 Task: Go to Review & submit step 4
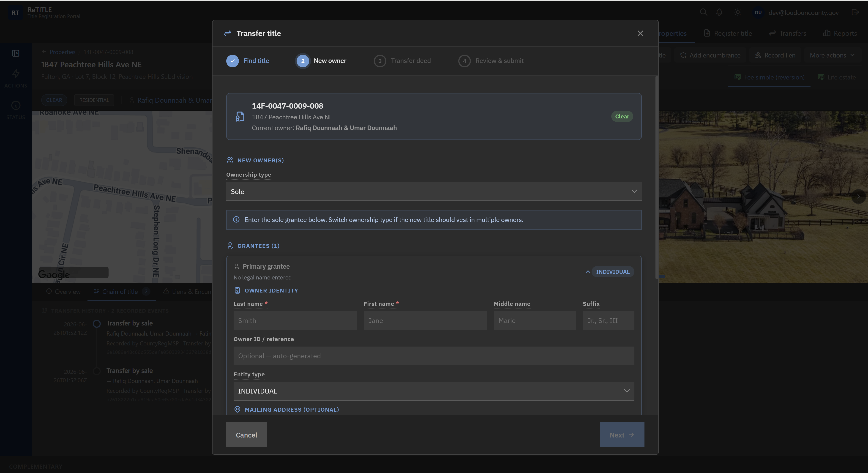coord(464,61)
